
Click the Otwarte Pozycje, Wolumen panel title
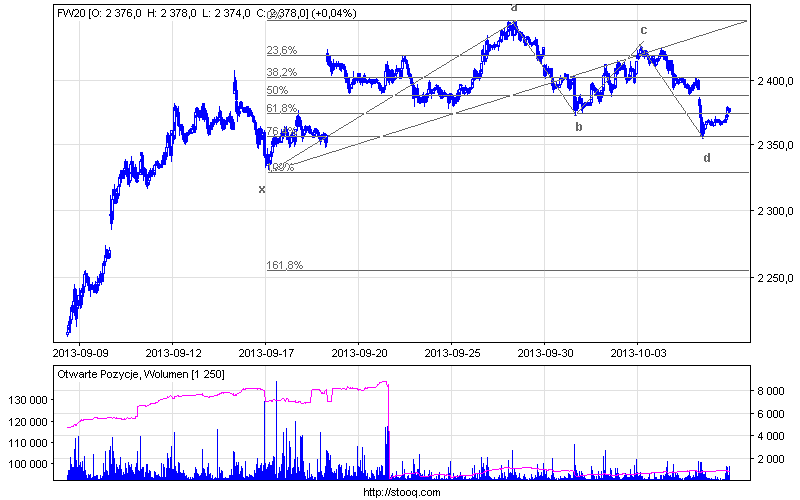[x=141, y=374]
